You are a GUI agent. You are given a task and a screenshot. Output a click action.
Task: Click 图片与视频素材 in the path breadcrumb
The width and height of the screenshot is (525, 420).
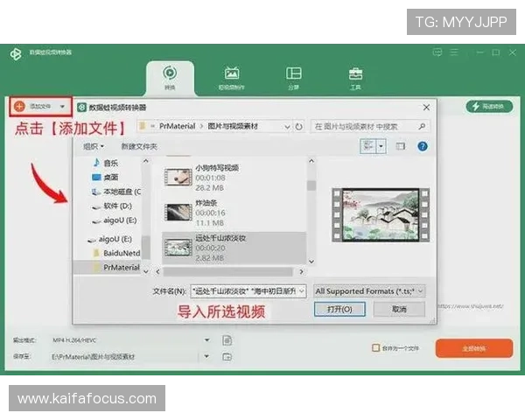coord(233,126)
